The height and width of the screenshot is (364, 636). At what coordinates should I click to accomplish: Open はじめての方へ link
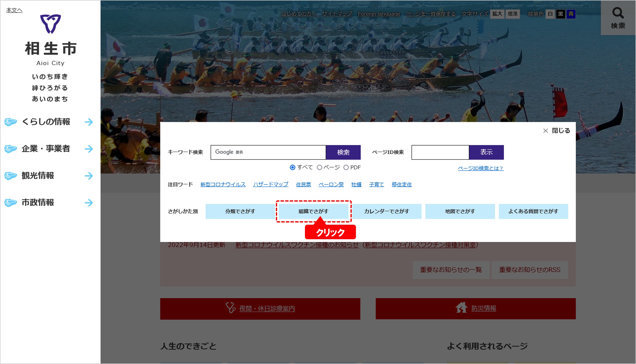click(299, 14)
